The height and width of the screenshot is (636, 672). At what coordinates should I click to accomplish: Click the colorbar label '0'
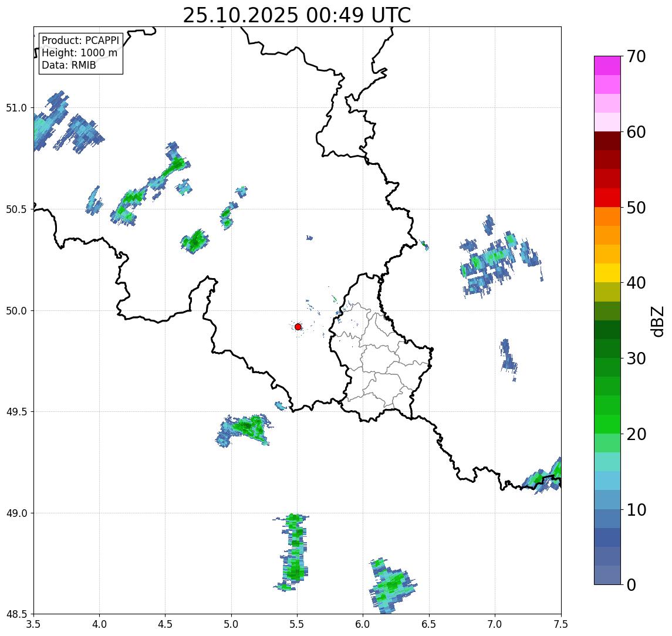pyautogui.click(x=632, y=584)
